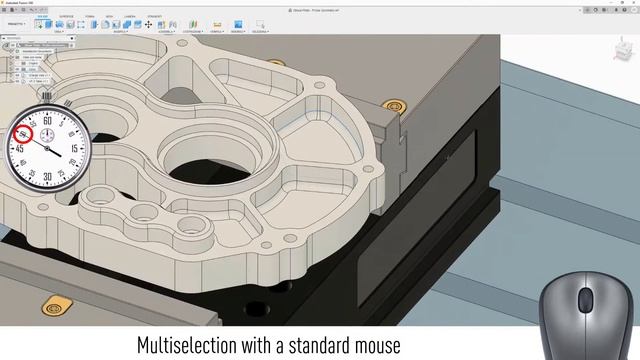The width and height of the screenshot is (640, 360).
Task: Click the browser panel pin dot
Action: (x=72, y=38)
